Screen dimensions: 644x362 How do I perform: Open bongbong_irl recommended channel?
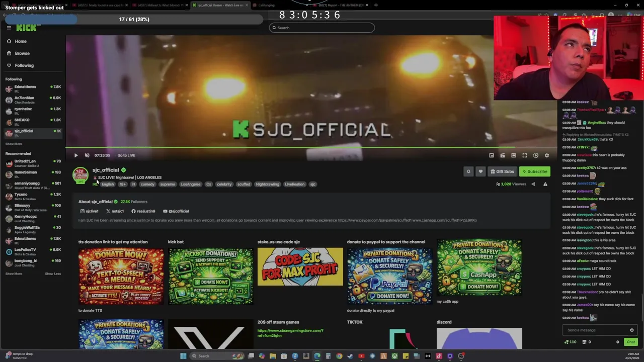[33, 262]
